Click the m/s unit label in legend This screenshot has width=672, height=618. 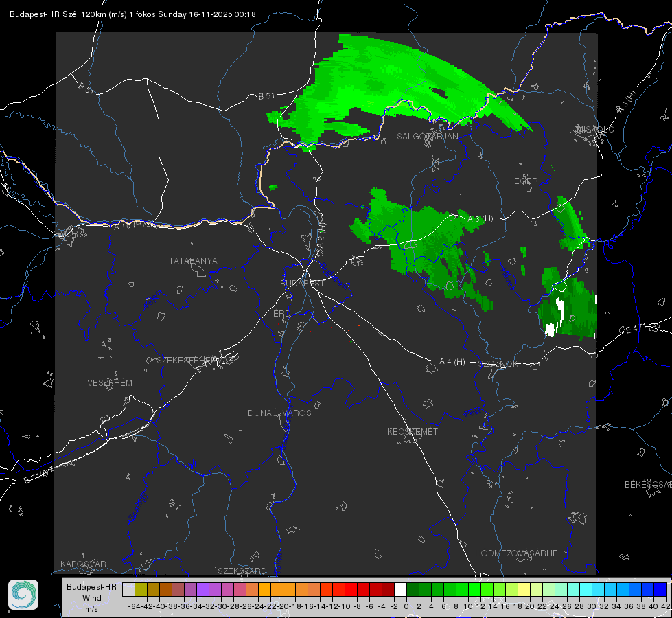click(x=91, y=608)
